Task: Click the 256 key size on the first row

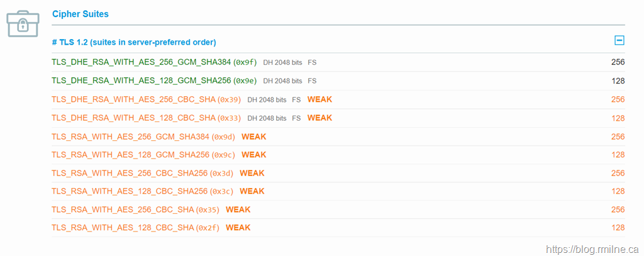Action: point(618,62)
